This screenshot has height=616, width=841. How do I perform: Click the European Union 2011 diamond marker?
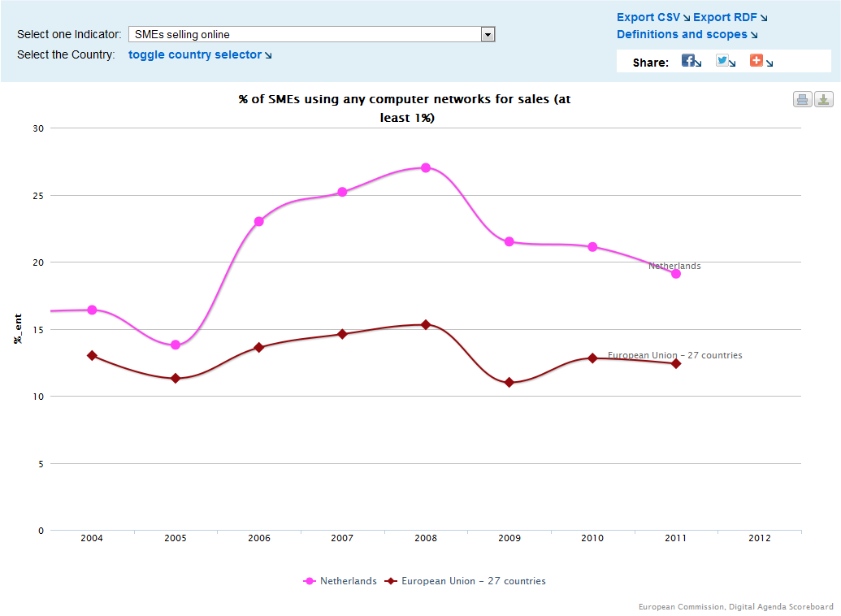tap(676, 363)
